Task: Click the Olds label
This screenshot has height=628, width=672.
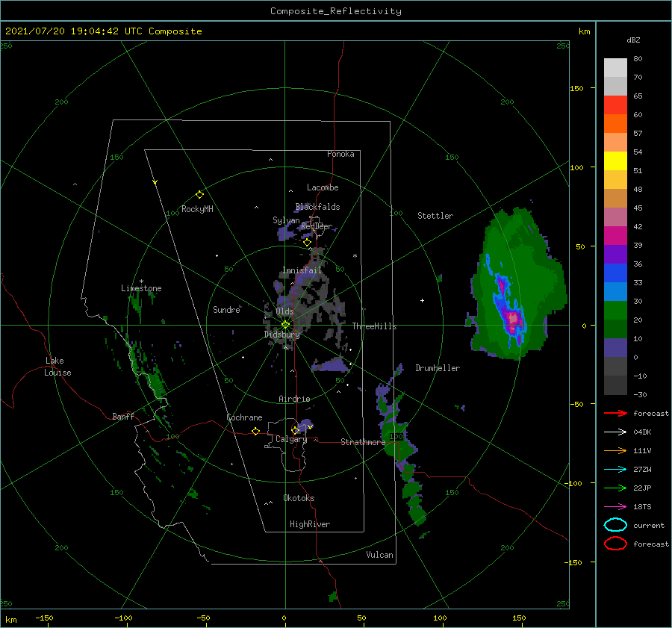Action: (284, 311)
